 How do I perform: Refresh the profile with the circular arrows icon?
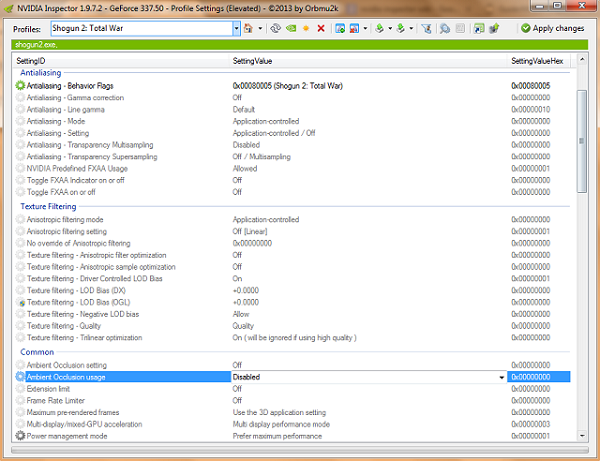[x=275, y=28]
